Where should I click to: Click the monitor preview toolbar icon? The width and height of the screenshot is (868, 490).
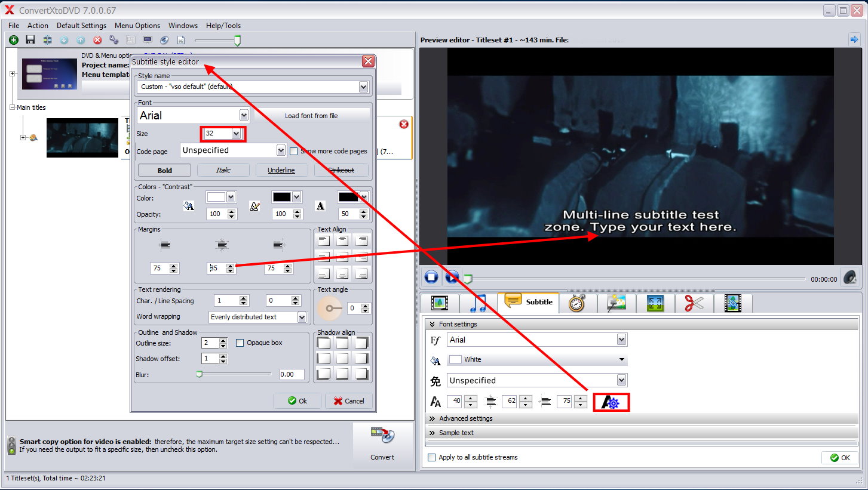pyautogui.click(x=148, y=40)
